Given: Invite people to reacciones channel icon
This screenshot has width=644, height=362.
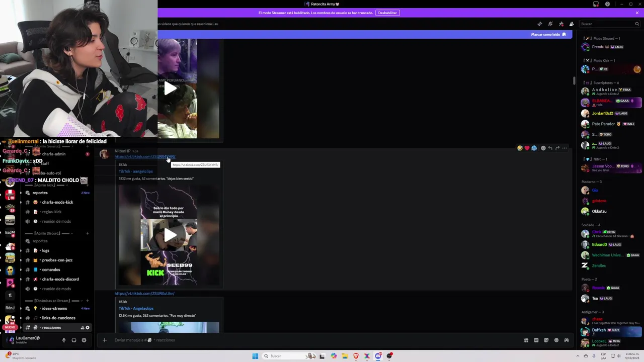Looking at the screenshot, I should [x=82, y=328].
